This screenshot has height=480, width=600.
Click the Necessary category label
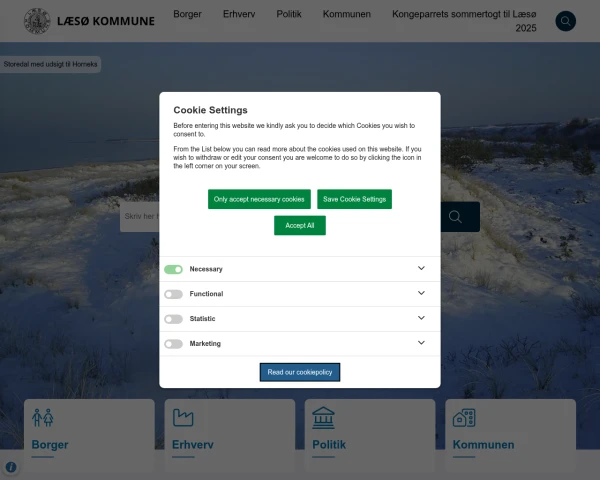tap(206, 269)
